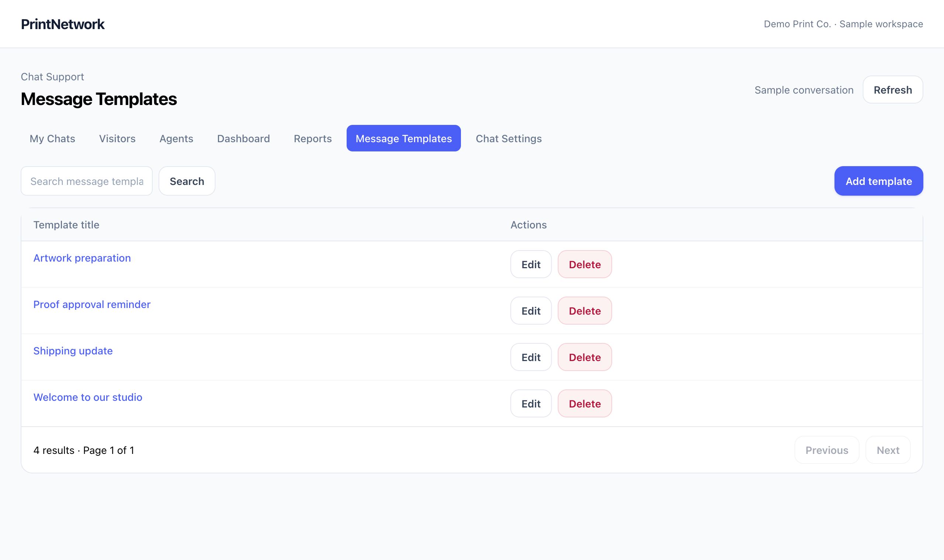944x560 pixels.
Task: Open the My Chats tab
Action: [52, 139]
